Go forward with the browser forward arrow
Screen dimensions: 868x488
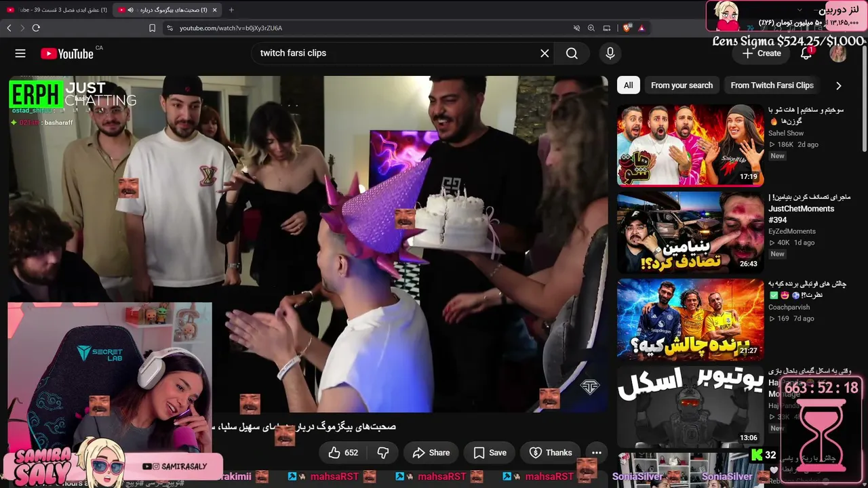coord(22,28)
